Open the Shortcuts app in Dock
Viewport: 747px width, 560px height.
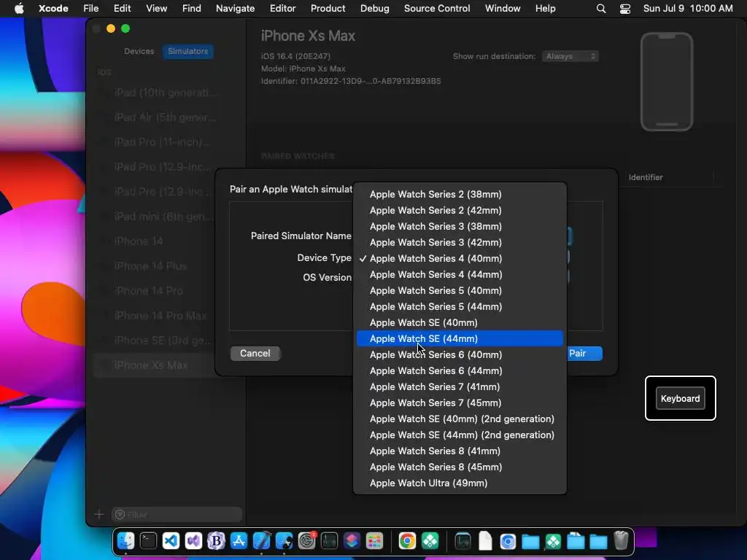pos(352,541)
